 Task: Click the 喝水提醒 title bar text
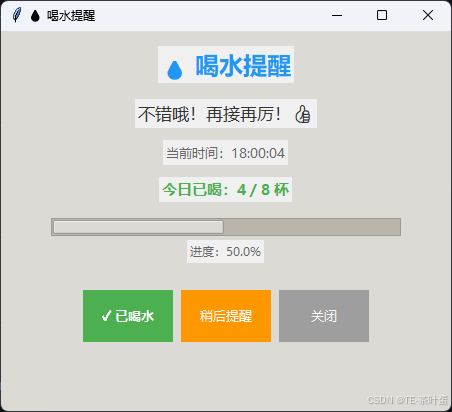coord(71,16)
